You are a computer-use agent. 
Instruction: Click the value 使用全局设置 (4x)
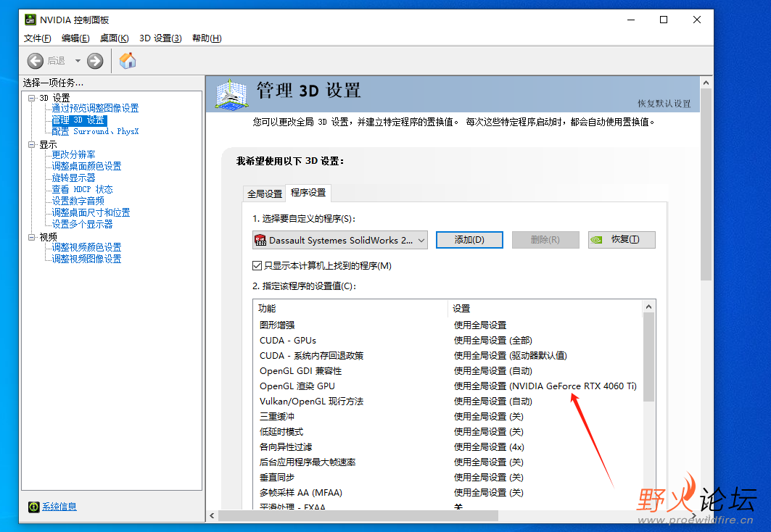pyautogui.click(x=489, y=447)
